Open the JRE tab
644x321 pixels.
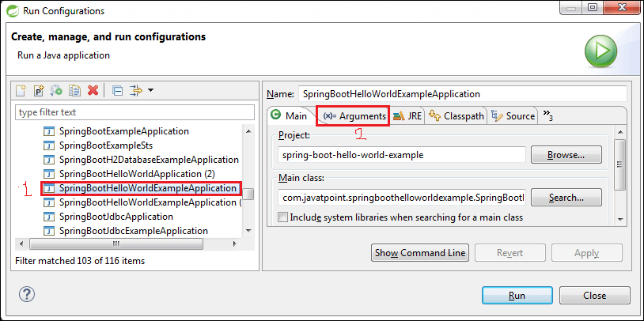coord(407,116)
